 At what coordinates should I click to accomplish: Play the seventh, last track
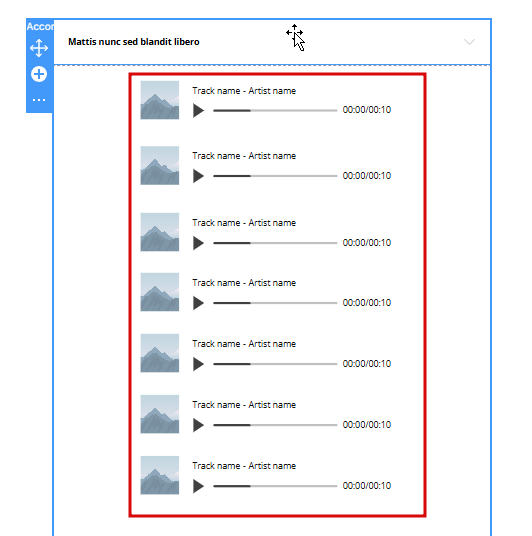(198, 486)
